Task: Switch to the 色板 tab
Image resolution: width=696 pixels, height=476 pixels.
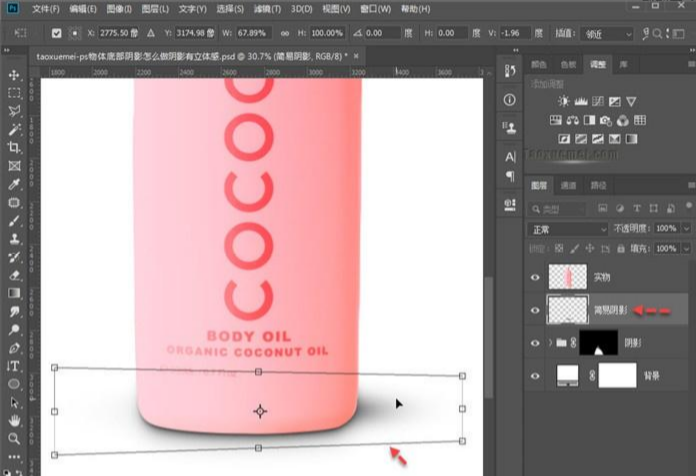Action: point(568,65)
